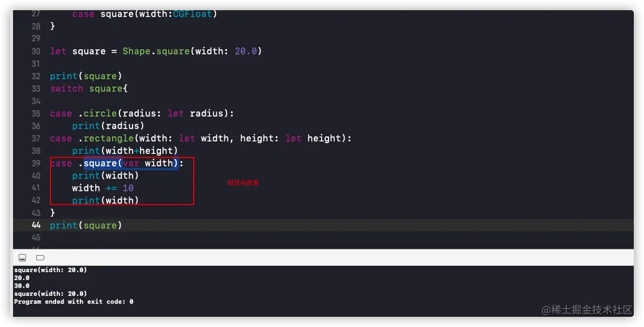This screenshot has height=327, width=644.
Task: Click line number 39 in the gutter
Action: [x=36, y=163]
